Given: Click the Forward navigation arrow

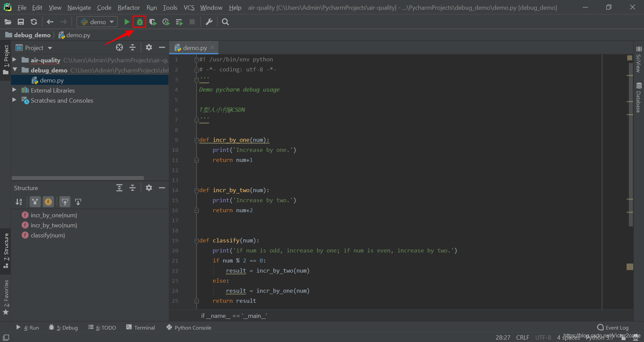Looking at the screenshot, I should (x=63, y=22).
